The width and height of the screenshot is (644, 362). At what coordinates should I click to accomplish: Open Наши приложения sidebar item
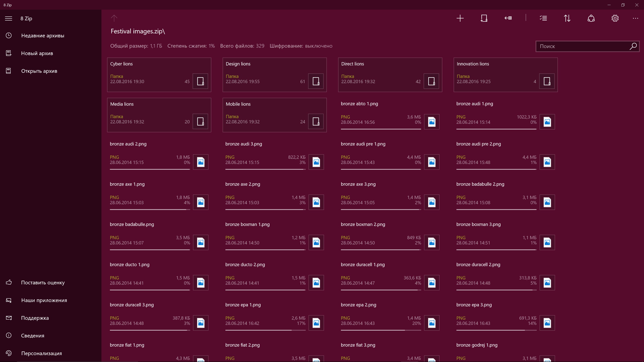pos(51,300)
